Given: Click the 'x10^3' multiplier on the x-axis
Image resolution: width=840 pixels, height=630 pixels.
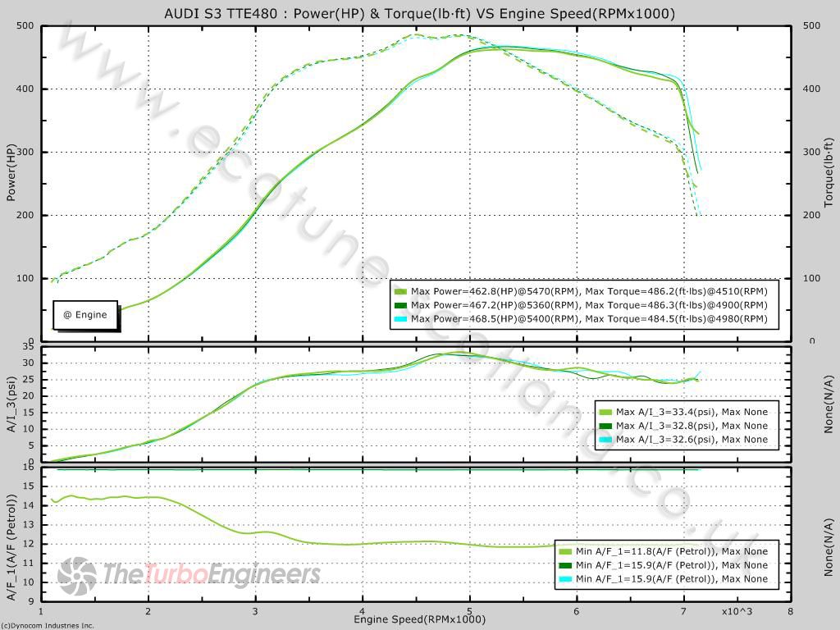Looking at the screenshot, I should (x=737, y=611).
